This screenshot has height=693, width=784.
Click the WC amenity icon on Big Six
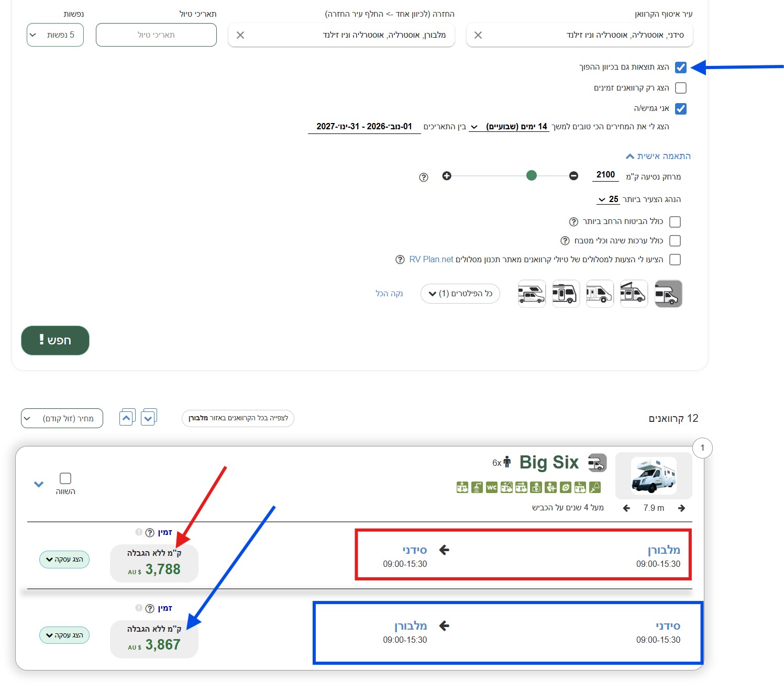click(491, 487)
